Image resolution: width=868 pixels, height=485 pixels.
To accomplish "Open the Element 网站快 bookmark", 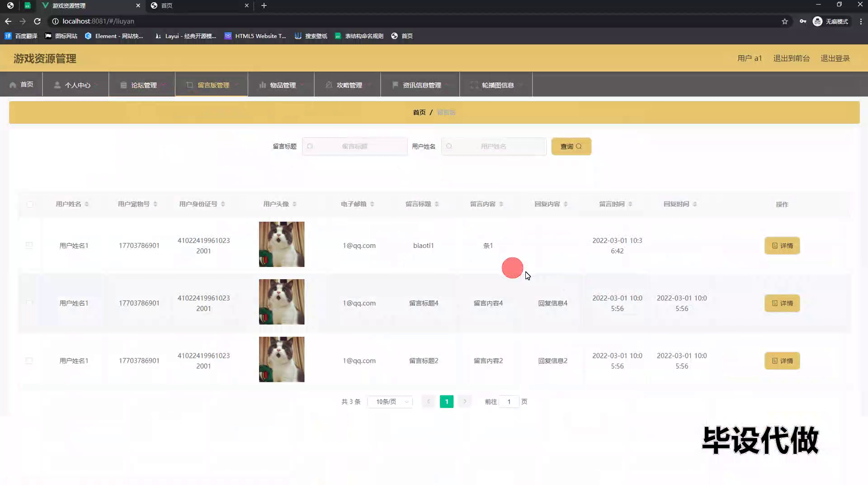I will 114,36.
